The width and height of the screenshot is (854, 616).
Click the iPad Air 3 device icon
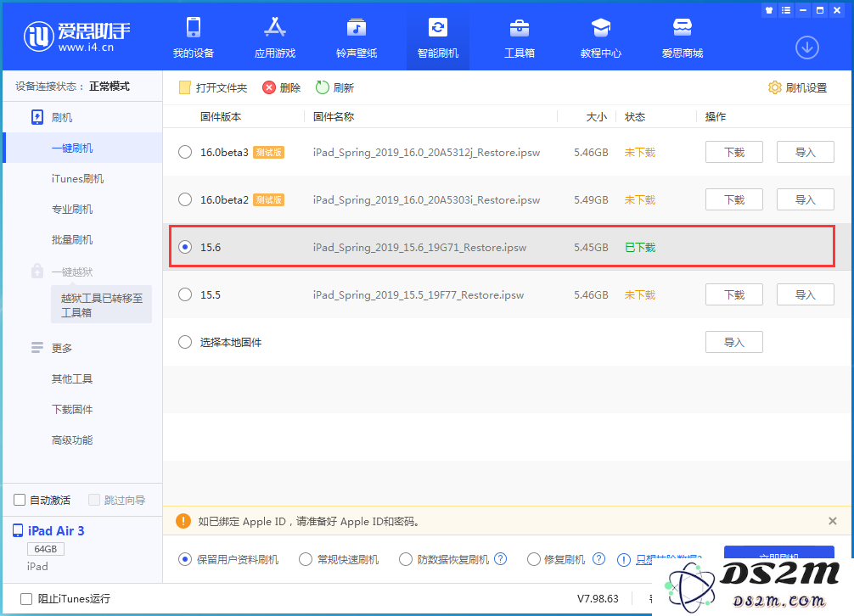(18, 530)
